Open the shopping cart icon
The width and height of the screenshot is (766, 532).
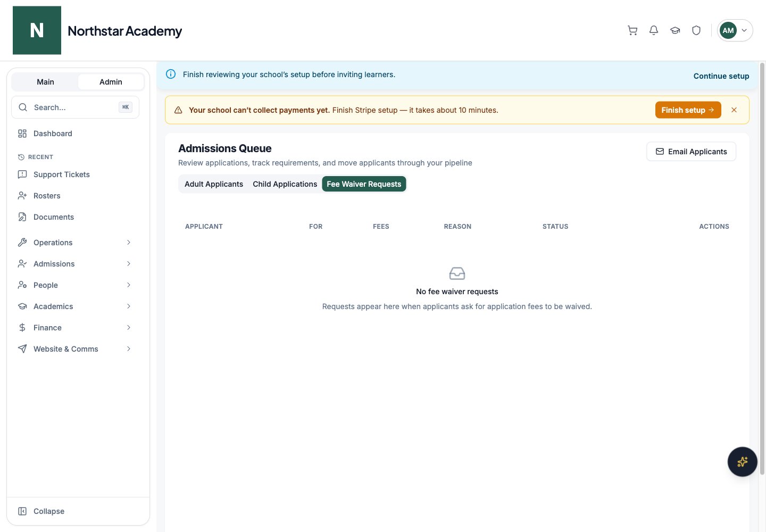tap(632, 30)
